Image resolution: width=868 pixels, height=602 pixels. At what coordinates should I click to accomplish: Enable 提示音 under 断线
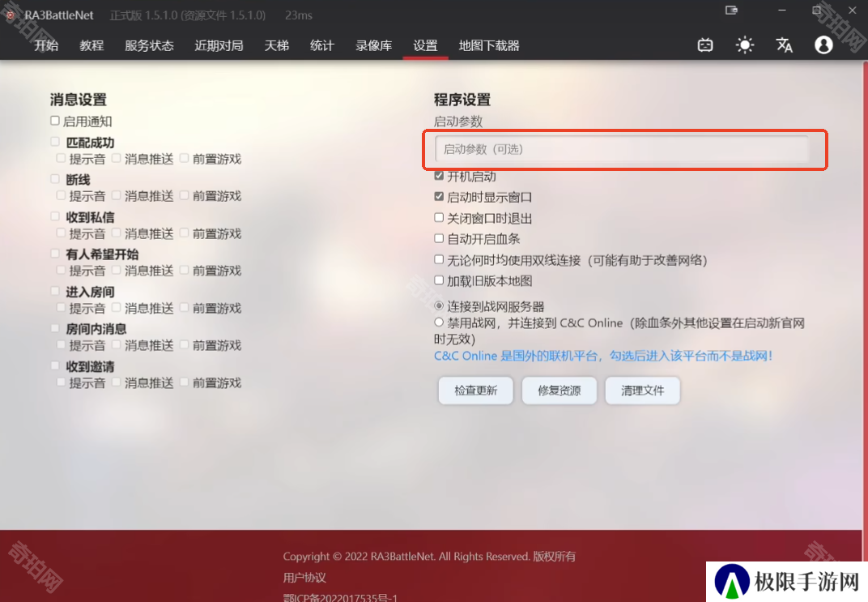click(x=61, y=195)
